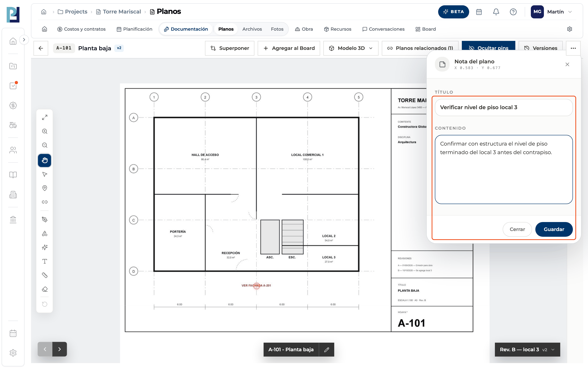
Task: Select the text tool
Action: 45,261
